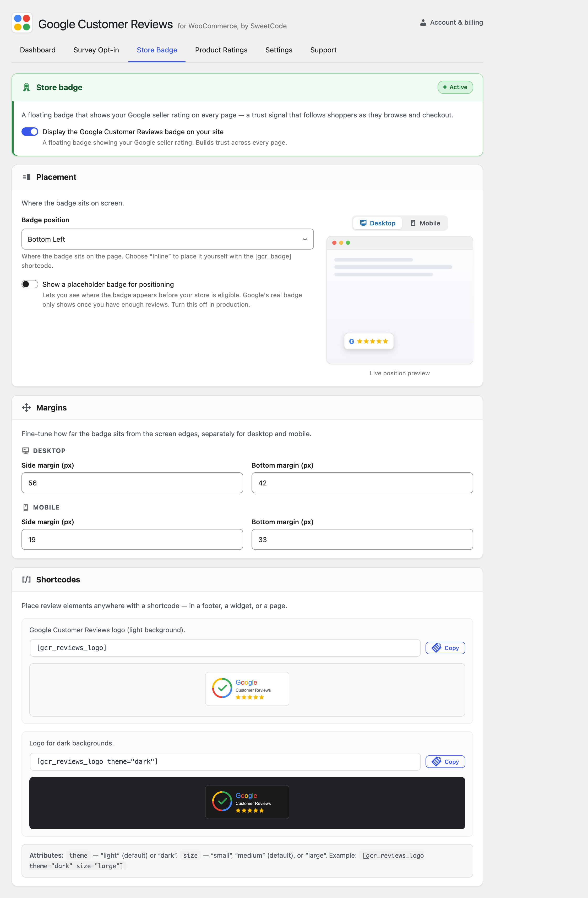Click the Store badge heading text
The width and height of the screenshot is (588, 898).
point(59,88)
